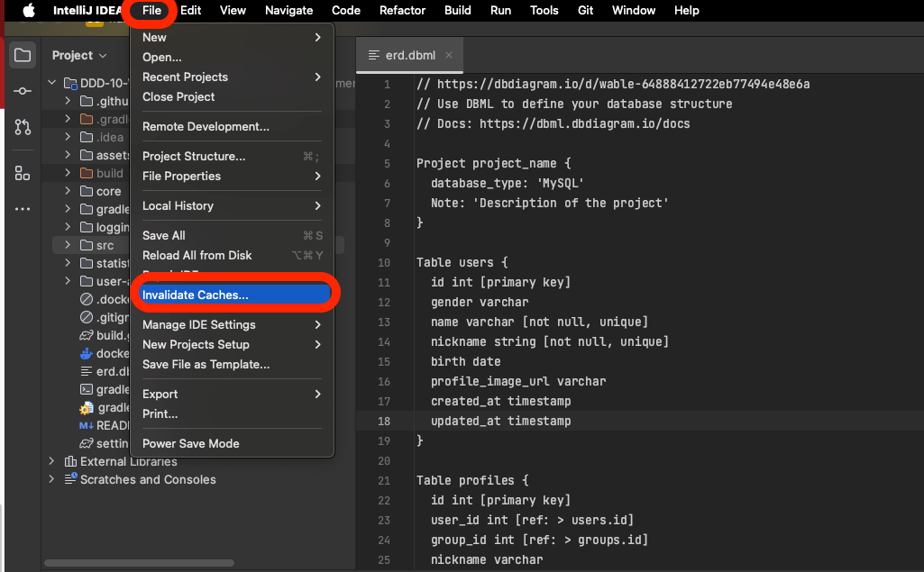The width and height of the screenshot is (924, 572).
Task: Choose Open... from File menu
Action: (x=233, y=57)
